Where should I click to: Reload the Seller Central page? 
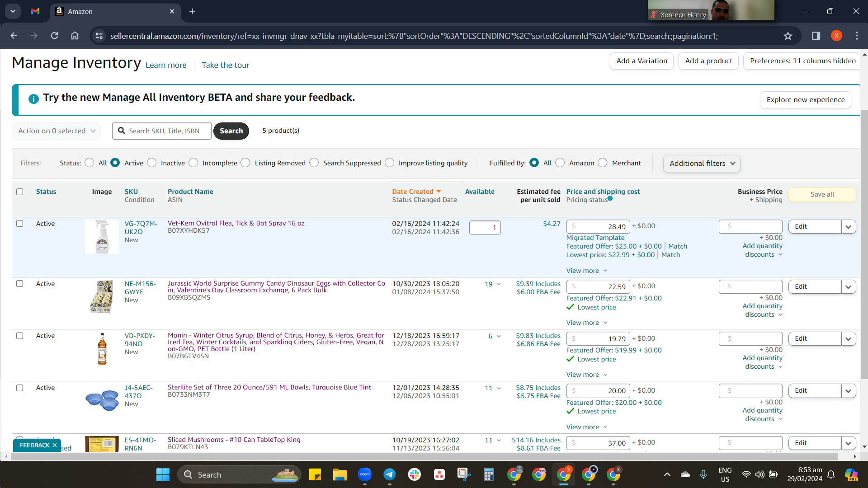click(x=54, y=36)
